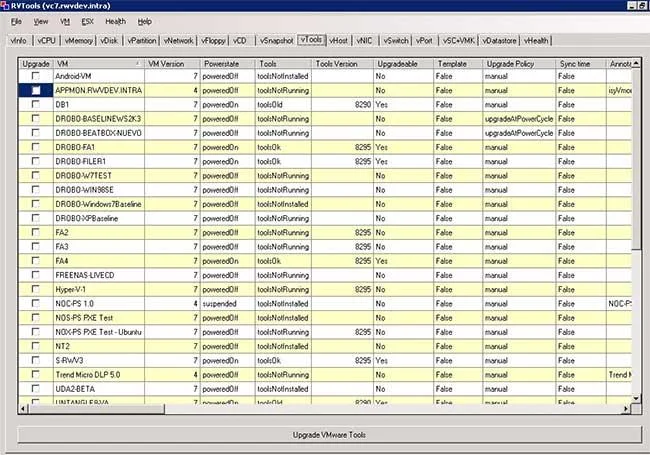Viewport: 650px width, 455px height.
Task: Switch to the vHost tab
Action: (x=338, y=41)
